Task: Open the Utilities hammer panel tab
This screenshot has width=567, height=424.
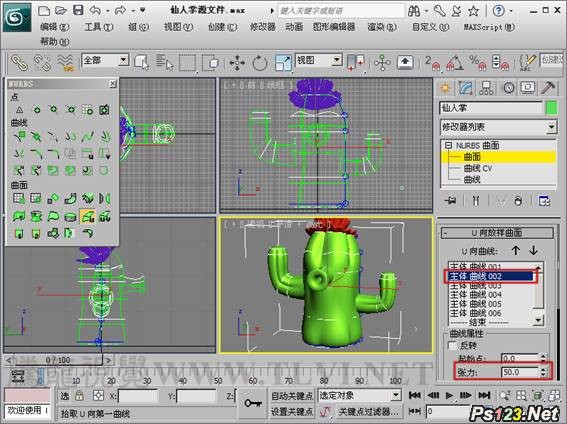Action: [x=548, y=88]
